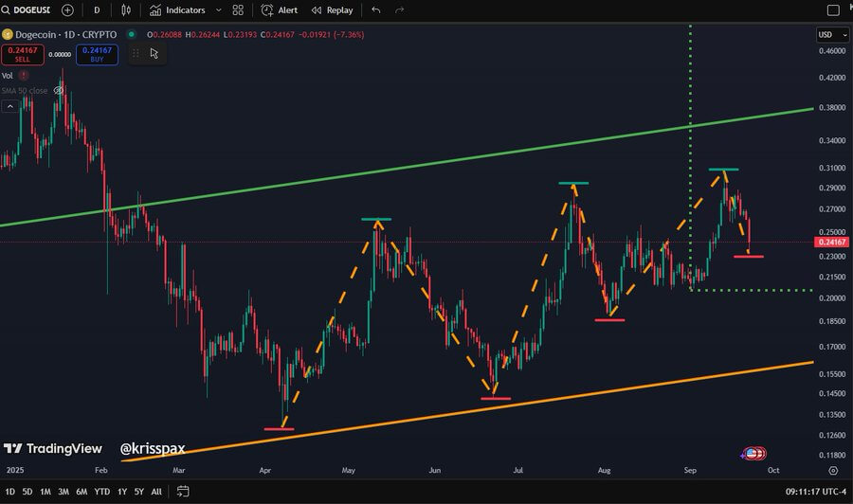Select the 3M time range tab
Screen dimensions: 853x504
[x=64, y=492]
